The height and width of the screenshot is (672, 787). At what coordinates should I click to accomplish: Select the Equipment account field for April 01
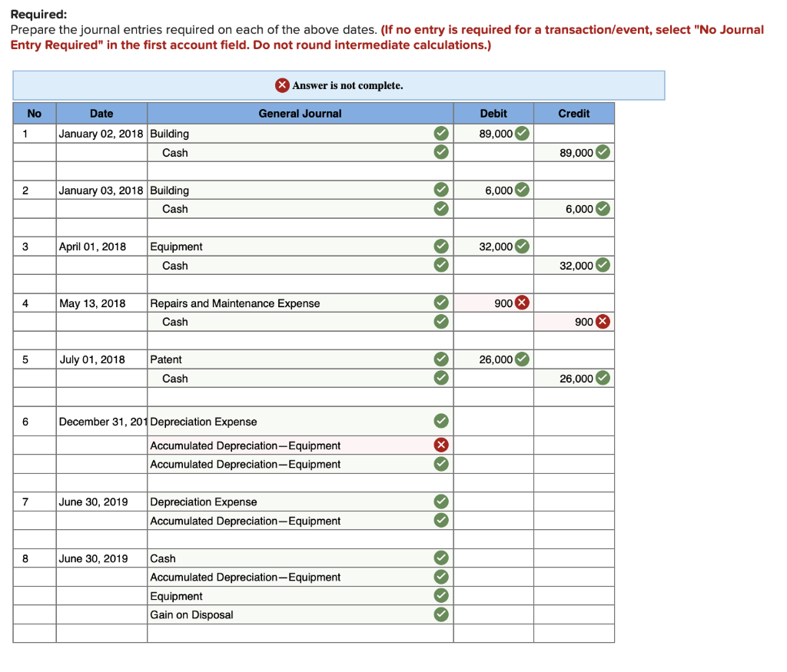301,247
